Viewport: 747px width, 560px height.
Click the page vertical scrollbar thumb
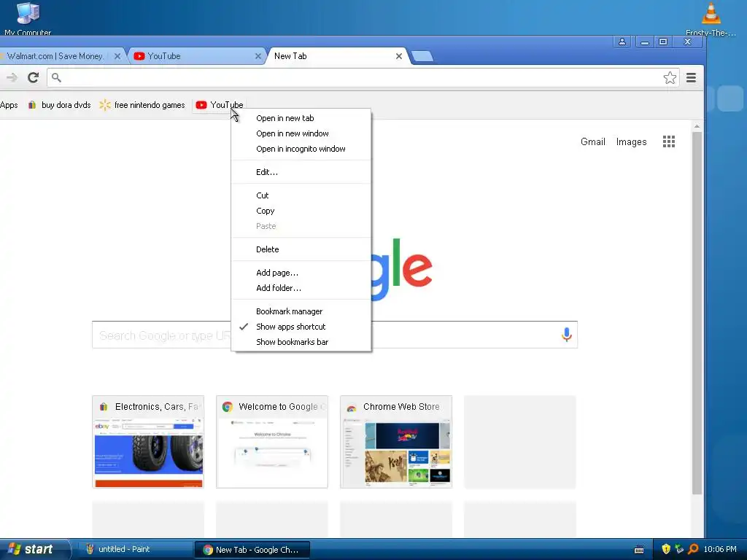[x=697, y=313]
